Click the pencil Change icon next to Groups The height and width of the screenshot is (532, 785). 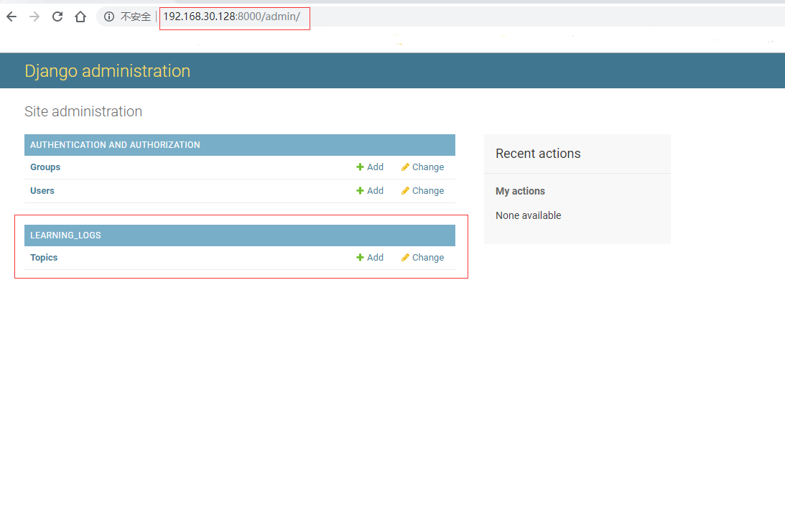405,167
